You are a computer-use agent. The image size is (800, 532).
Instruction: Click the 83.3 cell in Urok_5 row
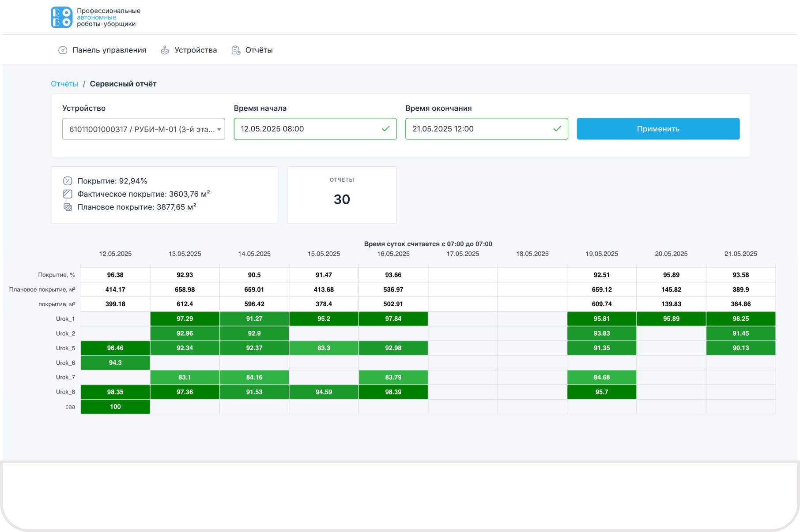tap(324, 348)
